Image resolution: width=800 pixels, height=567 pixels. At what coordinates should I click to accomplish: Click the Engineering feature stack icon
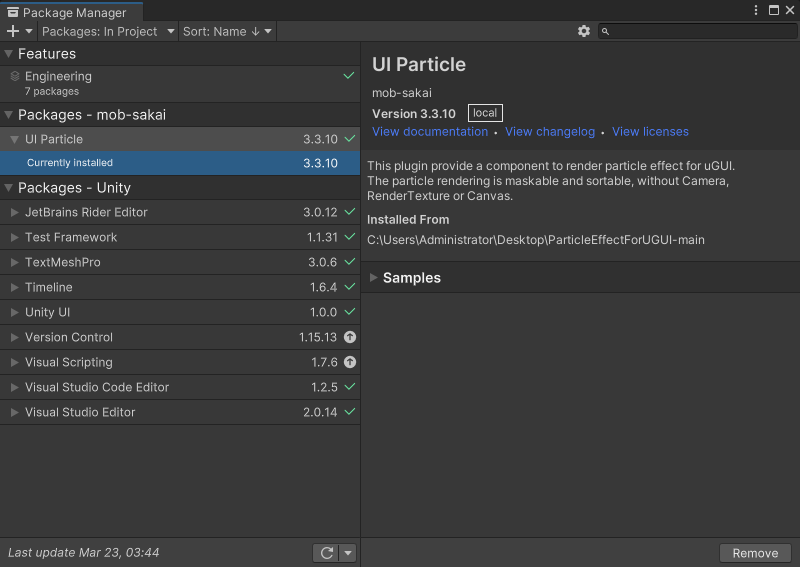tap(15, 76)
